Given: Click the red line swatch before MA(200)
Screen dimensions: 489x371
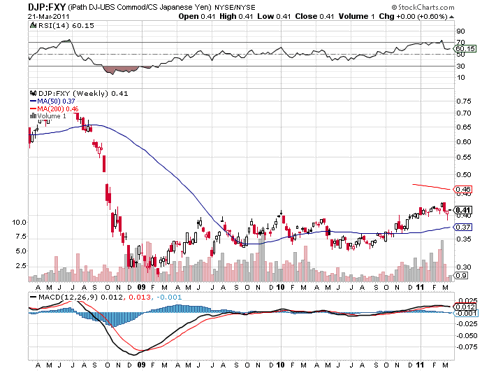Looking at the screenshot, I should tap(33, 109).
